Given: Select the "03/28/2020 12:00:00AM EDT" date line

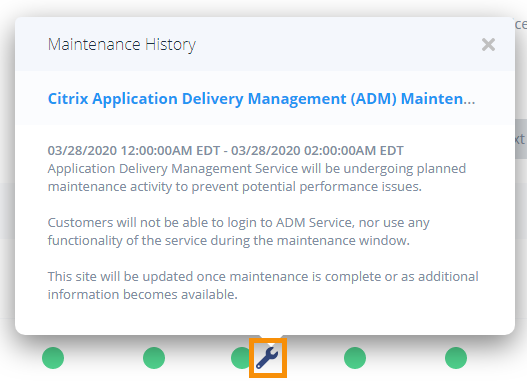Looking at the screenshot, I should coord(226,151).
